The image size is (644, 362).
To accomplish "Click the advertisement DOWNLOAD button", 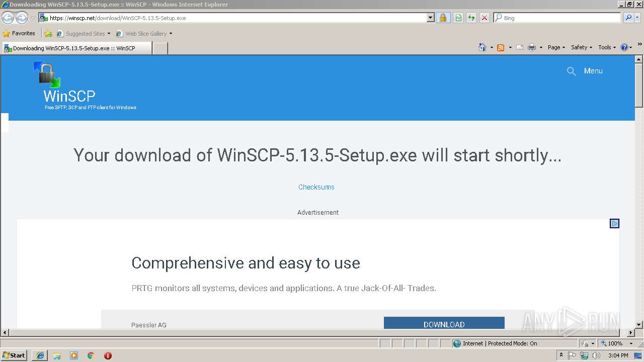I will [x=444, y=323].
